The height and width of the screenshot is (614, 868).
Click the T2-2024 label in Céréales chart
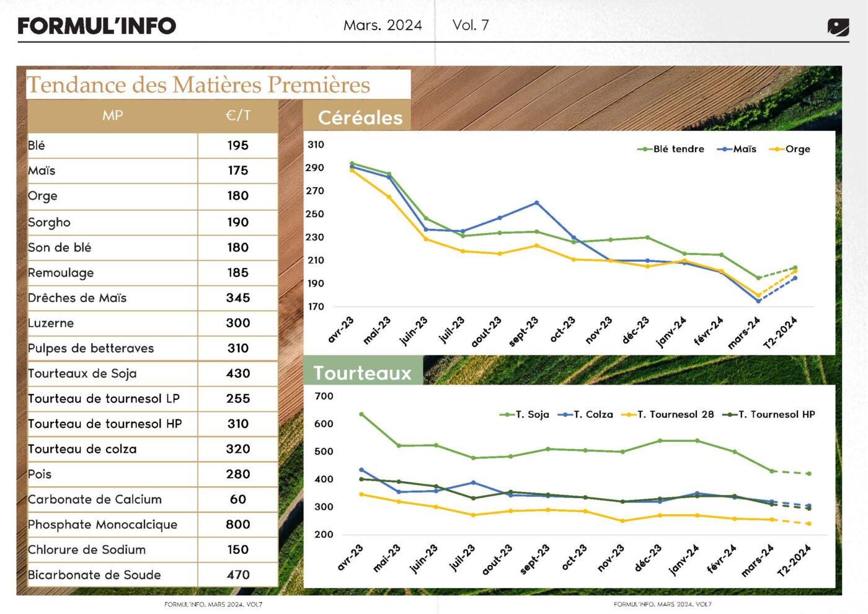pos(781,332)
